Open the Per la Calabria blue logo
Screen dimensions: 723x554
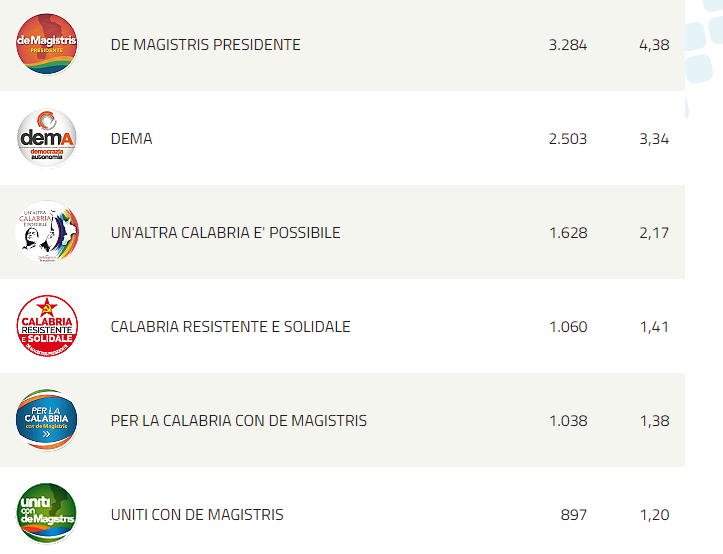[x=47, y=420]
